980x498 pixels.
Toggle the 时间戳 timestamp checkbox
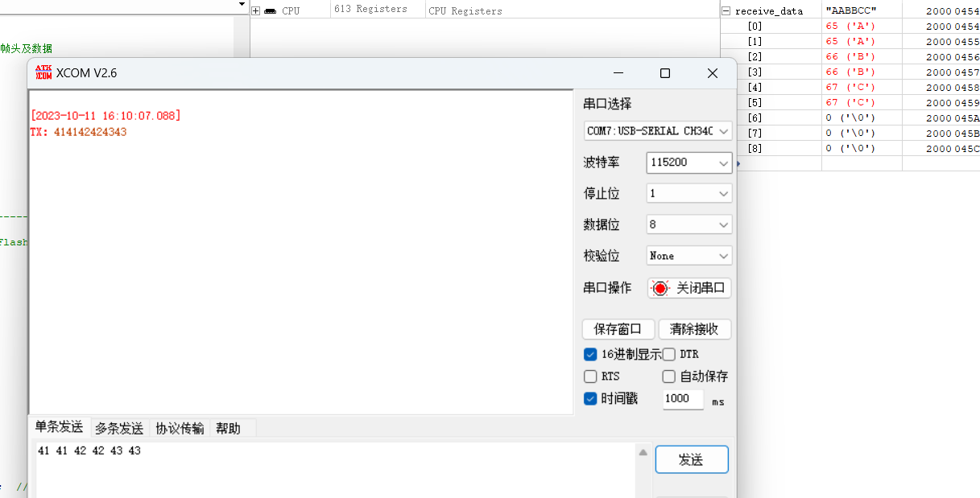tap(590, 398)
